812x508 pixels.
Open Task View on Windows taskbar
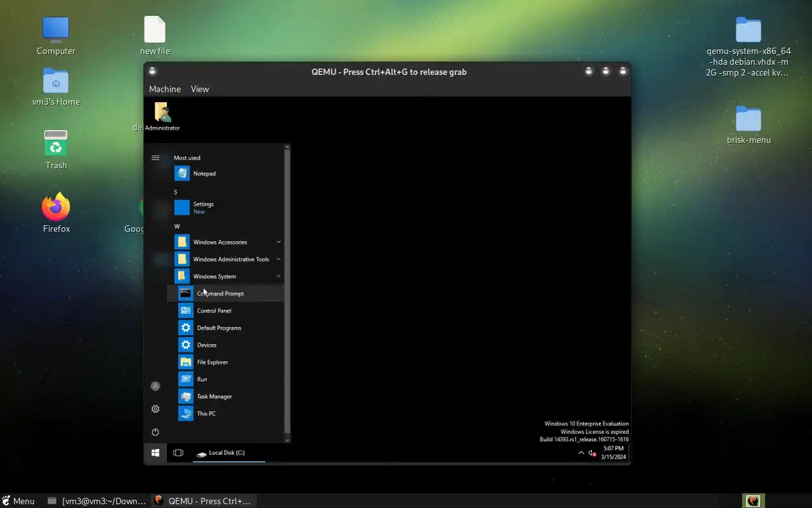tap(178, 453)
